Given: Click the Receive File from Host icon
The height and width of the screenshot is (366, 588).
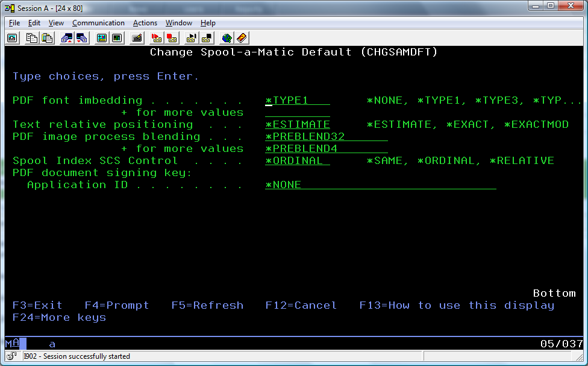Looking at the screenshot, I should (81, 38).
